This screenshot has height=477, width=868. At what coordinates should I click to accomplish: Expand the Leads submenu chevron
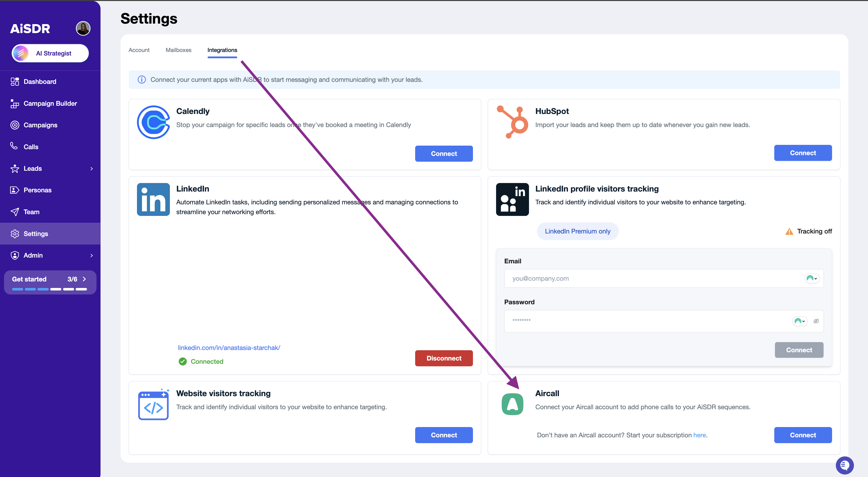pos(91,169)
